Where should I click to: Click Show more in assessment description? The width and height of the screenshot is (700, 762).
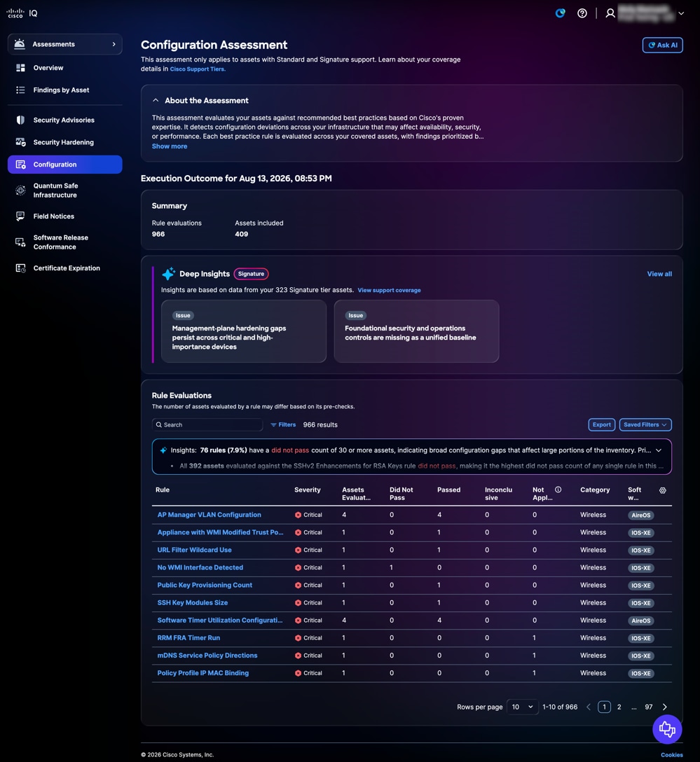(x=169, y=146)
